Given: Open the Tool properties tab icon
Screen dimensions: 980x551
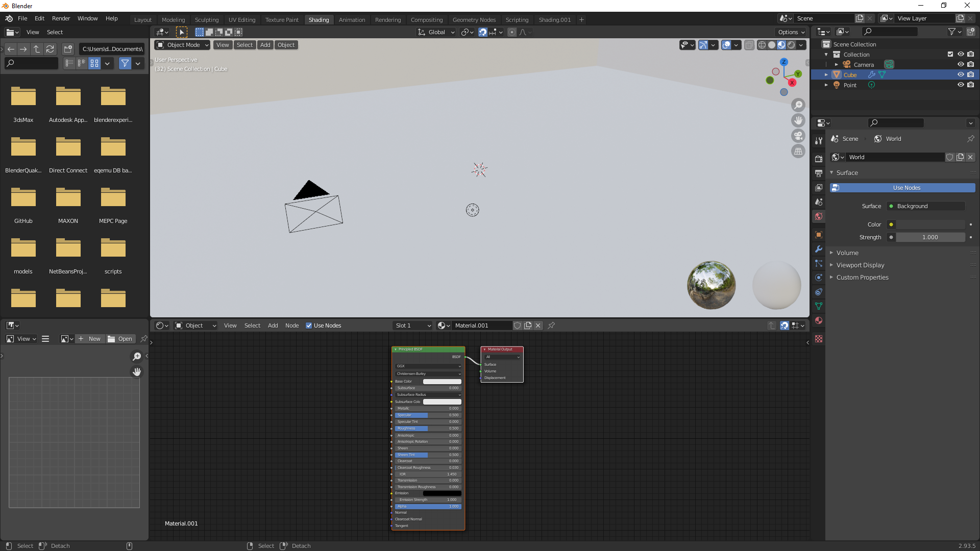Looking at the screenshot, I should tap(819, 140).
